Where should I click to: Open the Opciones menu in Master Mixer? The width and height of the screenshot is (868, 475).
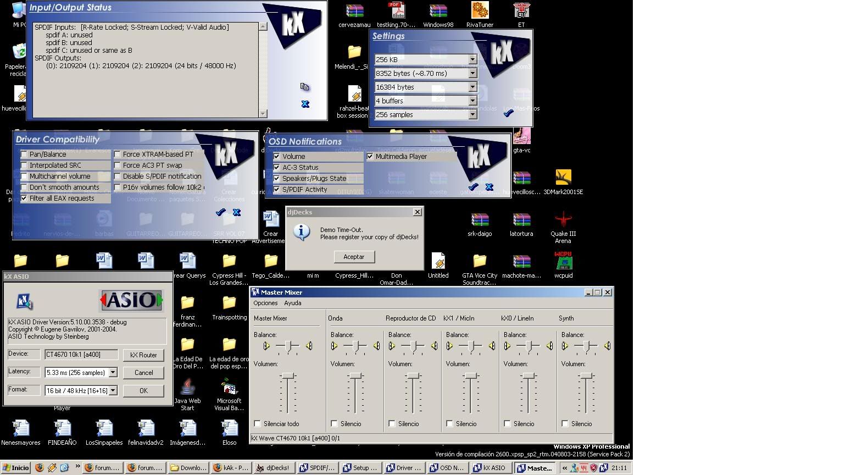(x=265, y=303)
